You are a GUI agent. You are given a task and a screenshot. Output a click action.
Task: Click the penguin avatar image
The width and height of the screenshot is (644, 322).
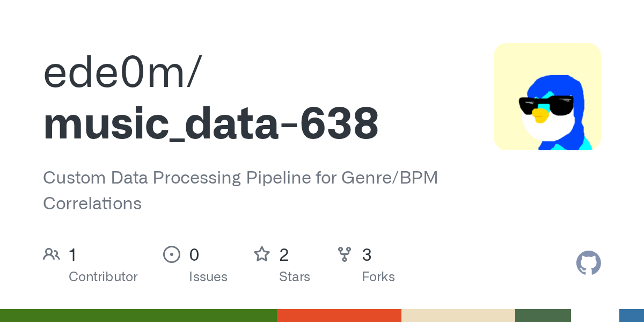(547, 97)
